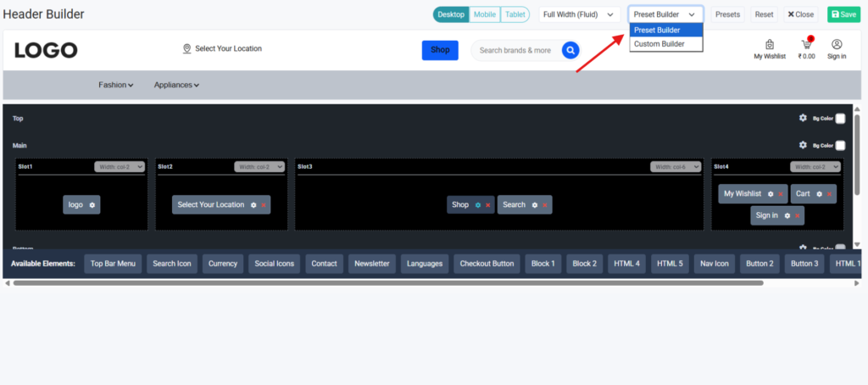This screenshot has width=868, height=385.
Task: Open Slot4 width col-2 dropdown
Action: pyautogui.click(x=815, y=166)
